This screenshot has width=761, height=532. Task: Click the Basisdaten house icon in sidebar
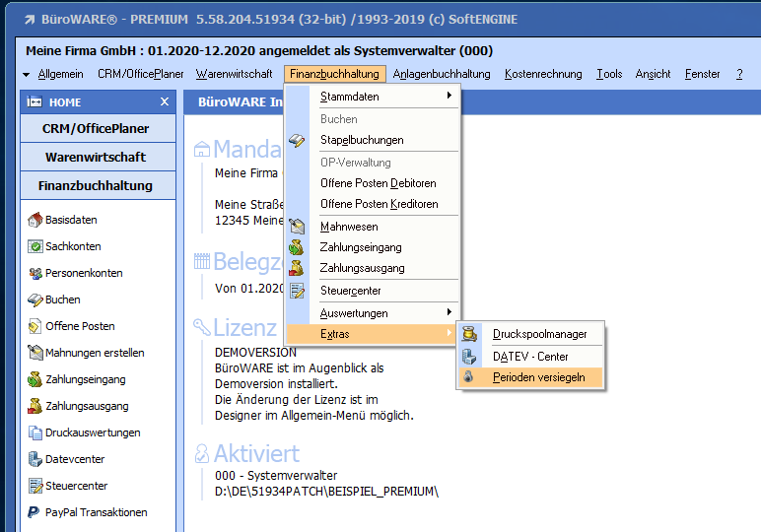click(35, 220)
